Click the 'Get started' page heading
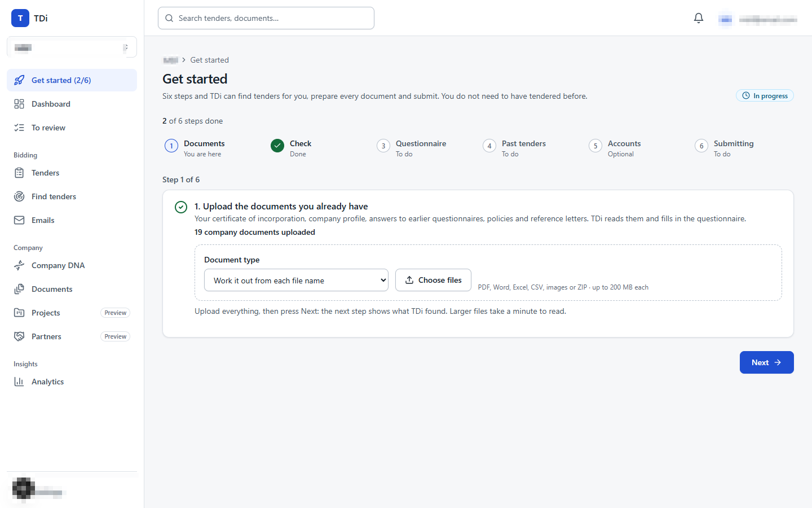The width and height of the screenshot is (812, 508). 195,79
